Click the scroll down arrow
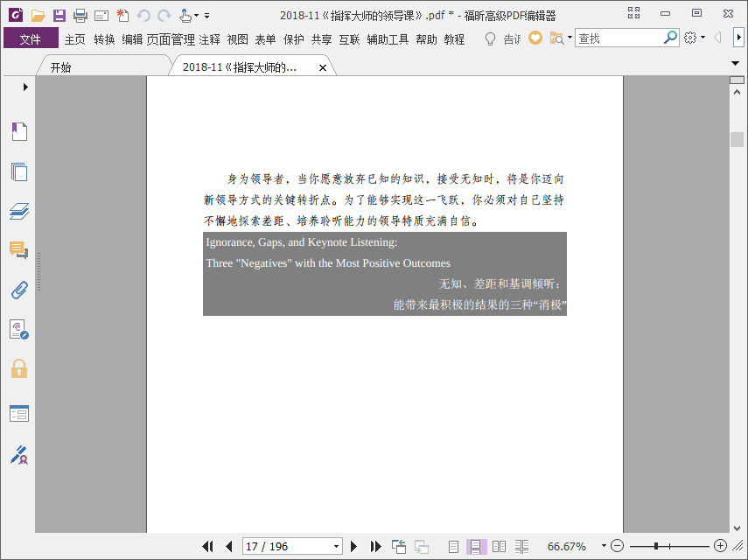748x560 pixels. (737, 528)
